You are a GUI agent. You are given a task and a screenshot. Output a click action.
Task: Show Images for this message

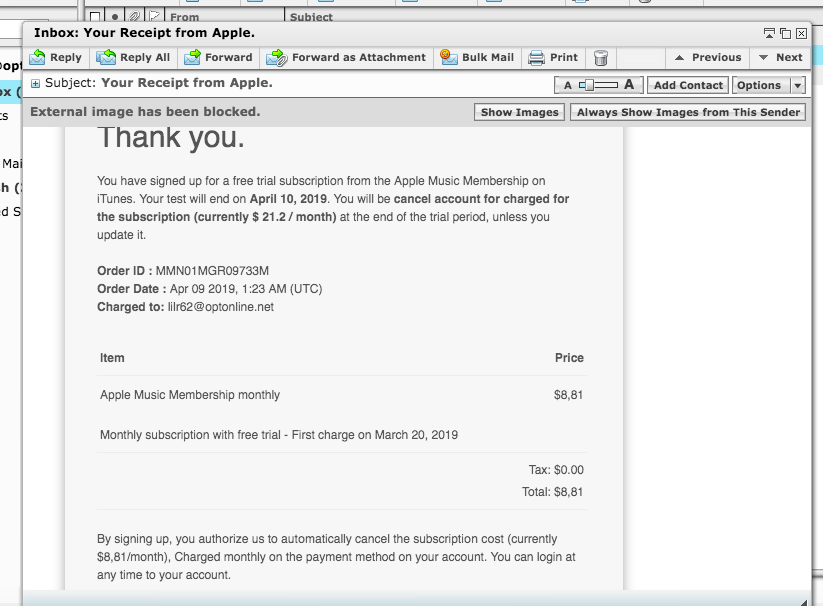tap(520, 112)
